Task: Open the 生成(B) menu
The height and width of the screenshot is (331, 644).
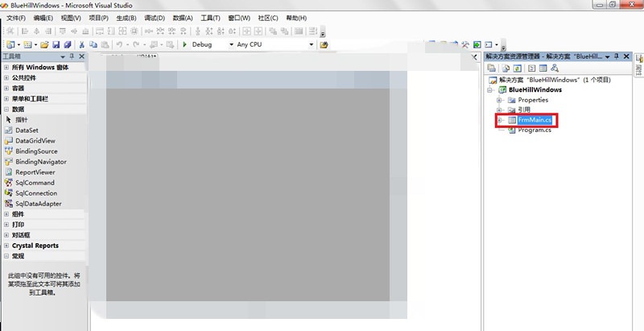Action: [x=126, y=18]
